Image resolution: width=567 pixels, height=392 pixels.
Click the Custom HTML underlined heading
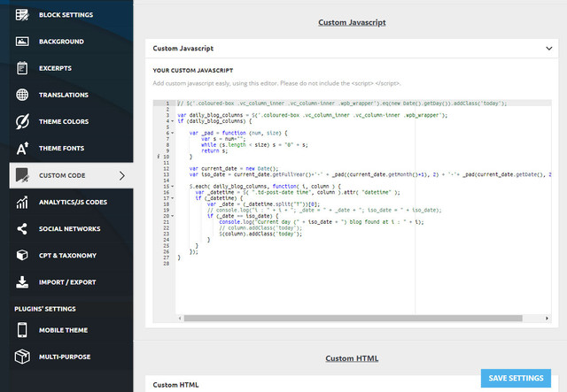click(352, 358)
